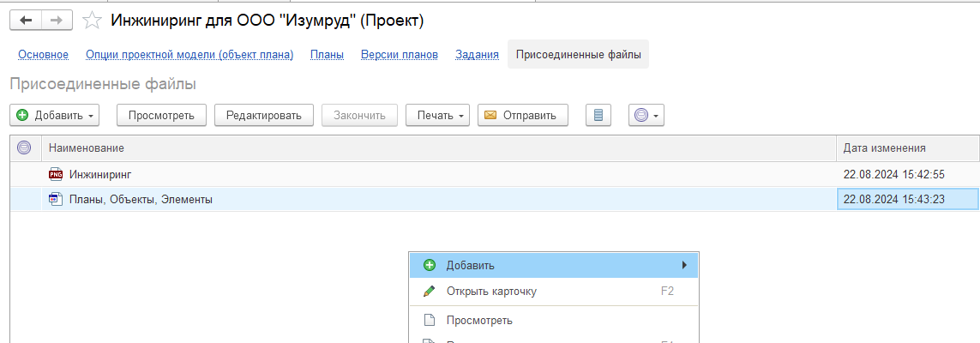Open the Добавить dropdown in the toolbar

click(56, 115)
